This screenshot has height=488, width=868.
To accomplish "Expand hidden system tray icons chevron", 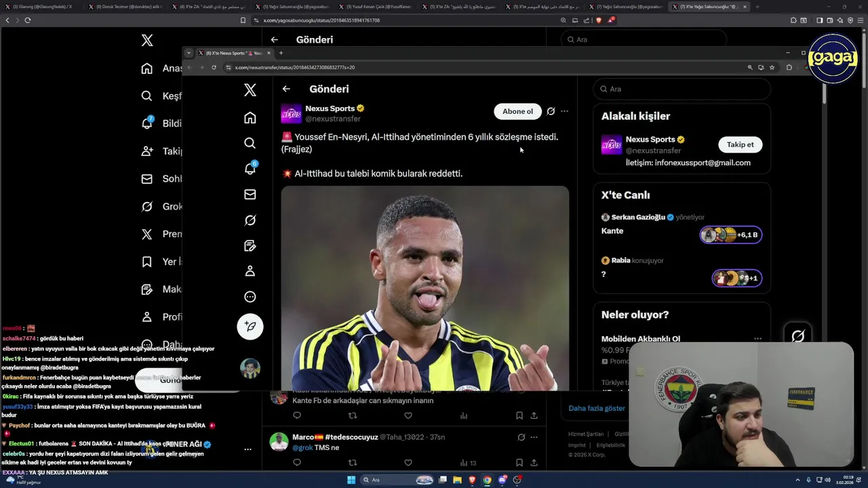I will tap(798, 480).
